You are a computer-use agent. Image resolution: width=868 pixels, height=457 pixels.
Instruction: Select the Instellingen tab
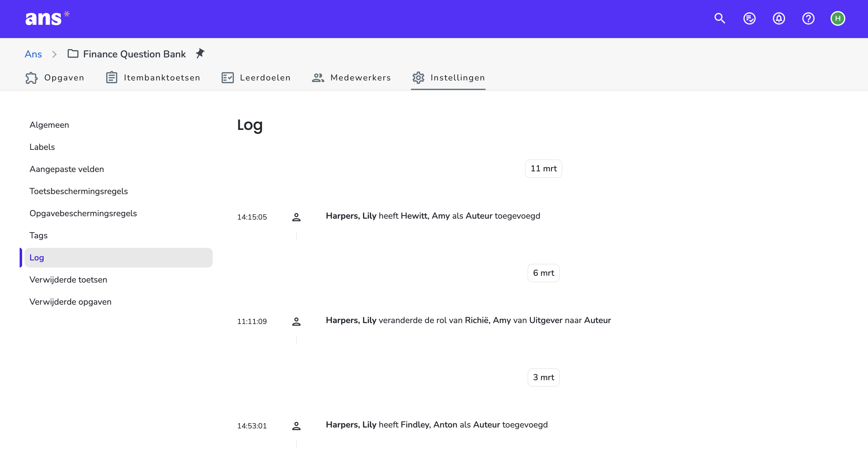coord(448,78)
